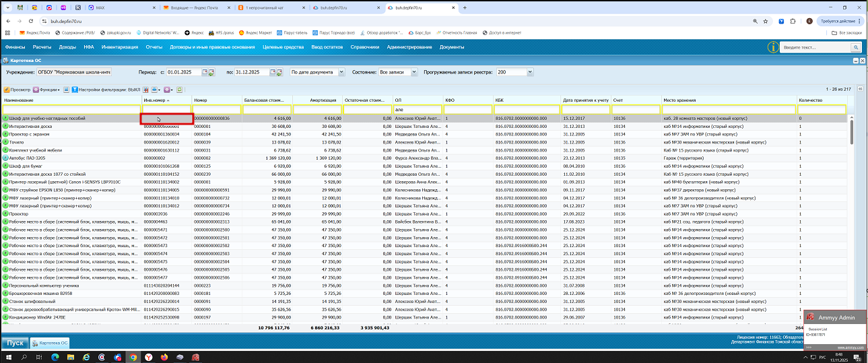Click the Введите текст search field
The image size is (868, 363).
pos(816,48)
